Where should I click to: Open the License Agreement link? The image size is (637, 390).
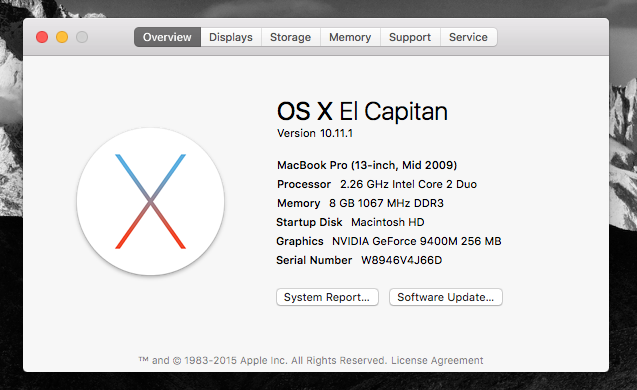point(437,360)
